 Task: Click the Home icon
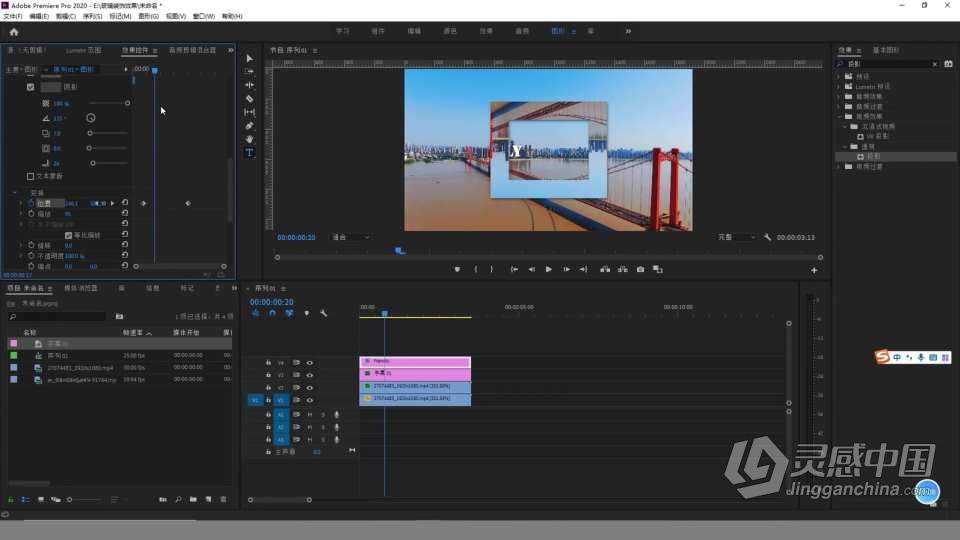[14, 32]
